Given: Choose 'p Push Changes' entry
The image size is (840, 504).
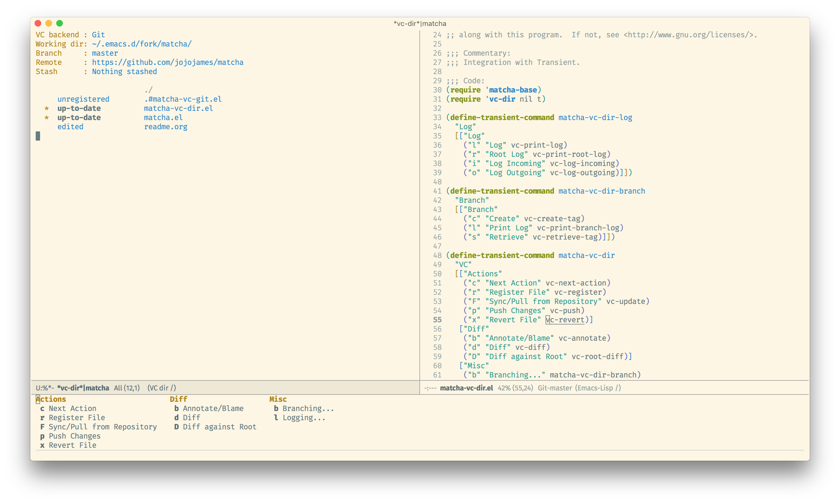Looking at the screenshot, I should pyautogui.click(x=70, y=436).
